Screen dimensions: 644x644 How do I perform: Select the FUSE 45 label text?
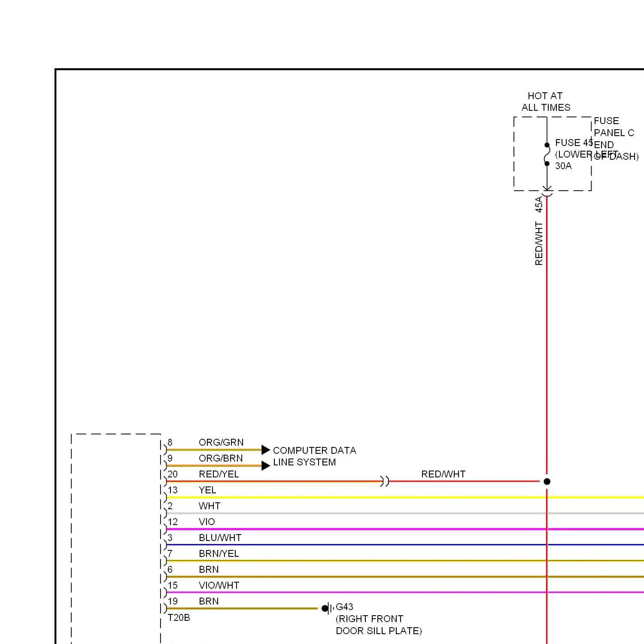[574, 143]
